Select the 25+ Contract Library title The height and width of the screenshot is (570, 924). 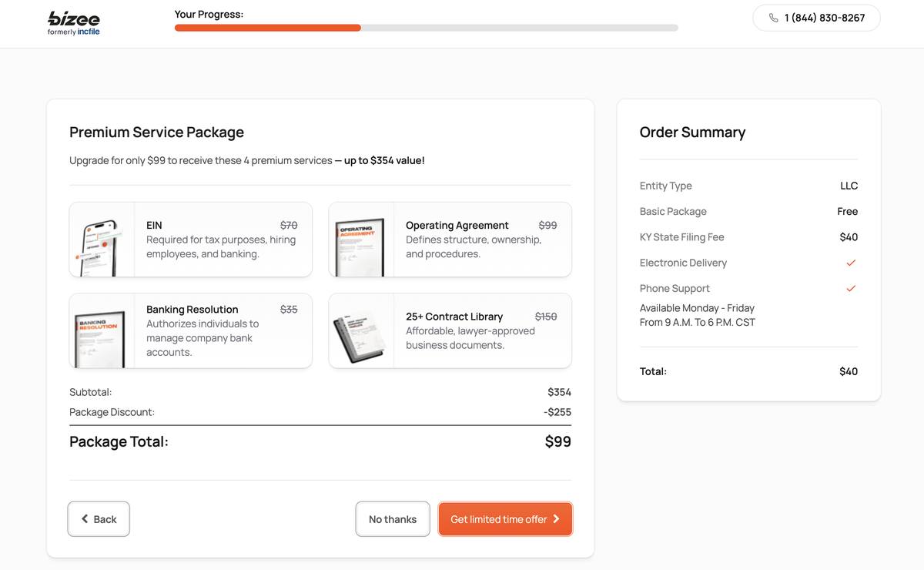pos(454,317)
